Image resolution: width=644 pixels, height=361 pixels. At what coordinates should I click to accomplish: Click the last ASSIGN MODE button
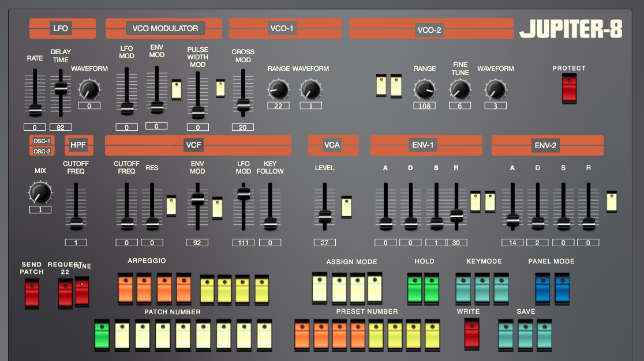[x=375, y=288]
